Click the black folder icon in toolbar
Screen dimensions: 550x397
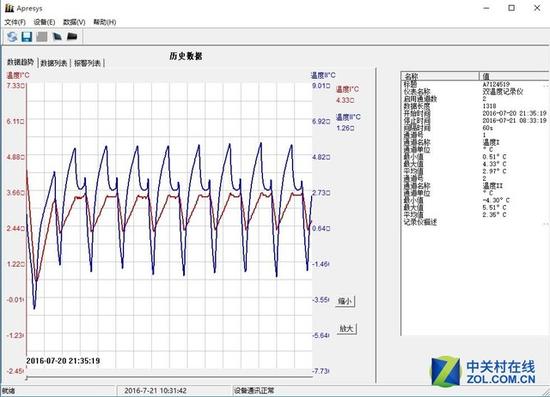tap(72, 36)
